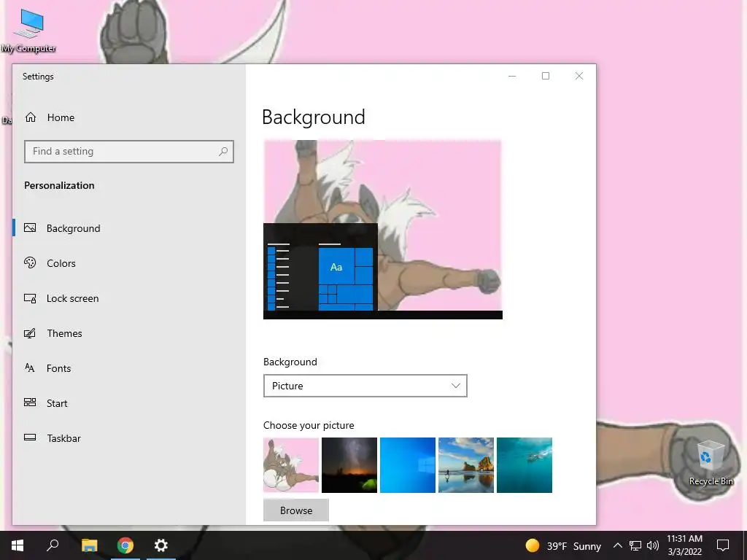Click the Fonts icon in sidebar
747x560 pixels.
coord(30,368)
